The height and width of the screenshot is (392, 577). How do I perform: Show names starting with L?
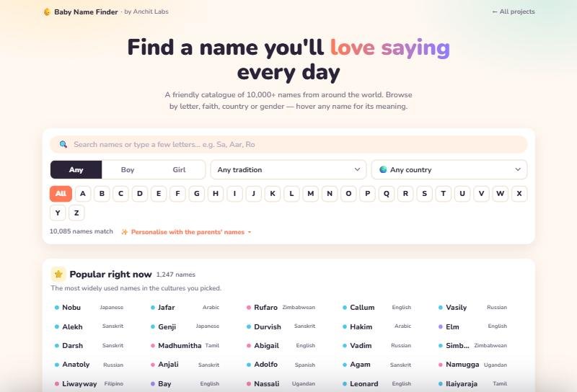click(291, 193)
